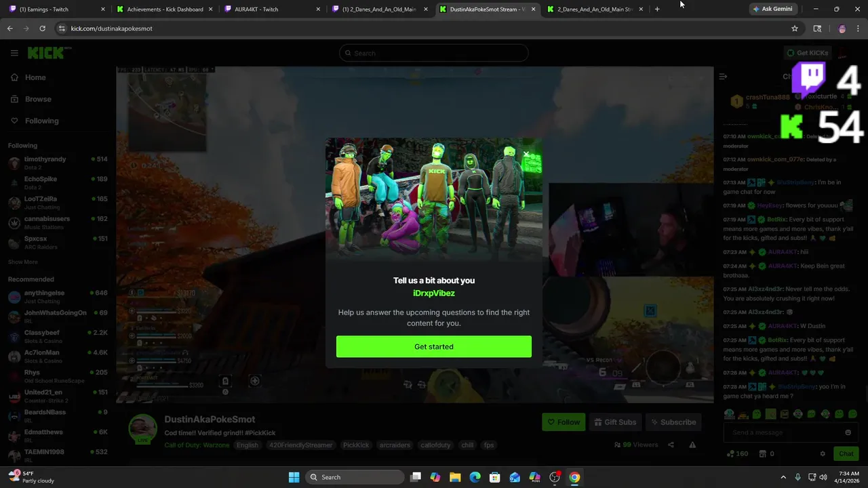Click the callofduty tag
The image size is (868, 488).
435,445
